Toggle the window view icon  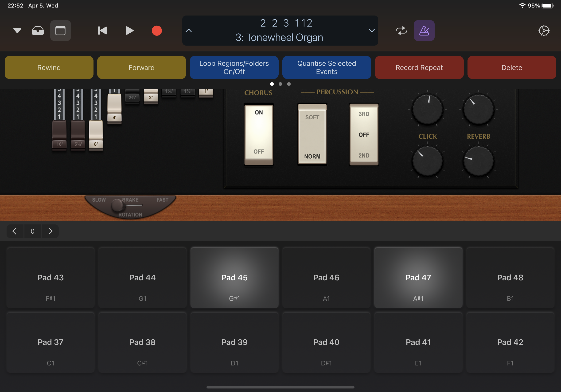(60, 31)
